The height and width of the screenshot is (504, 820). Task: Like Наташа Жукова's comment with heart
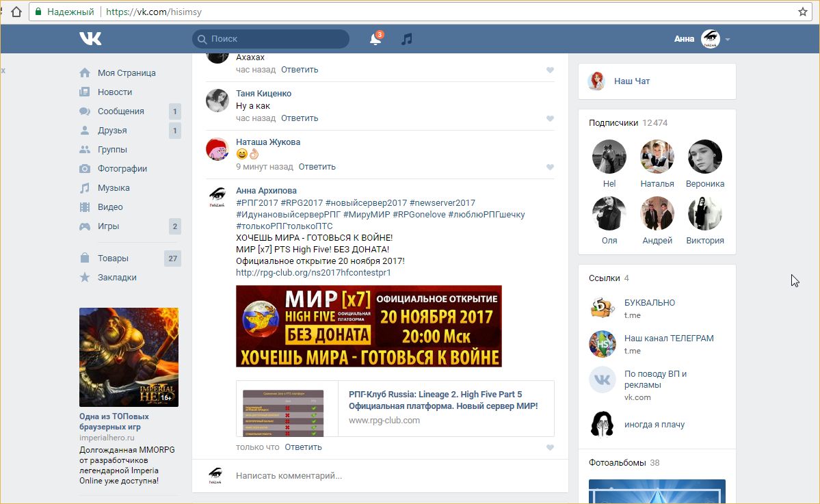pos(550,167)
